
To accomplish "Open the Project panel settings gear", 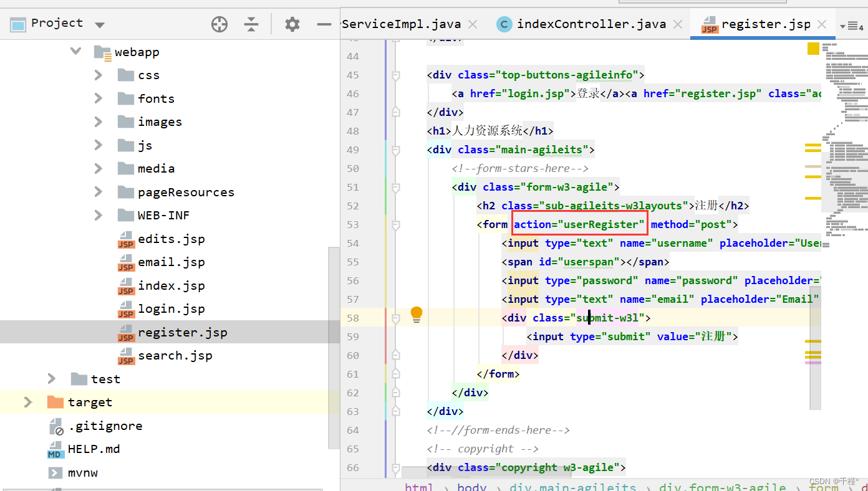I will coord(292,24).
